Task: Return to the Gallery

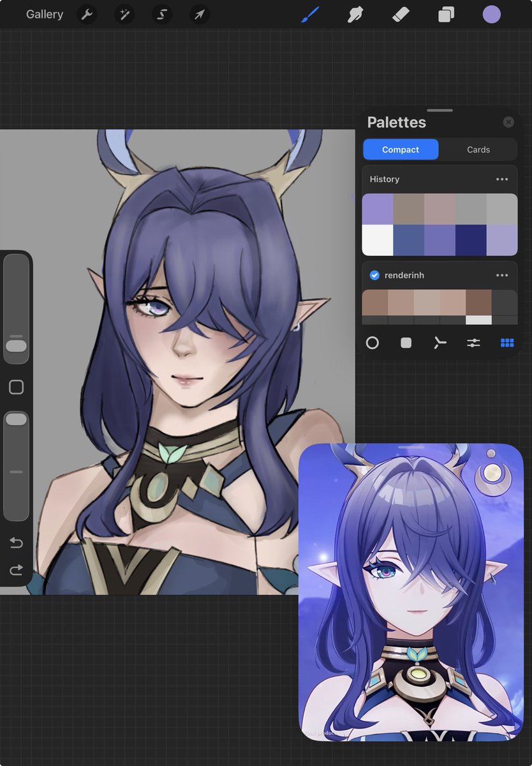Action: [45, 14]
